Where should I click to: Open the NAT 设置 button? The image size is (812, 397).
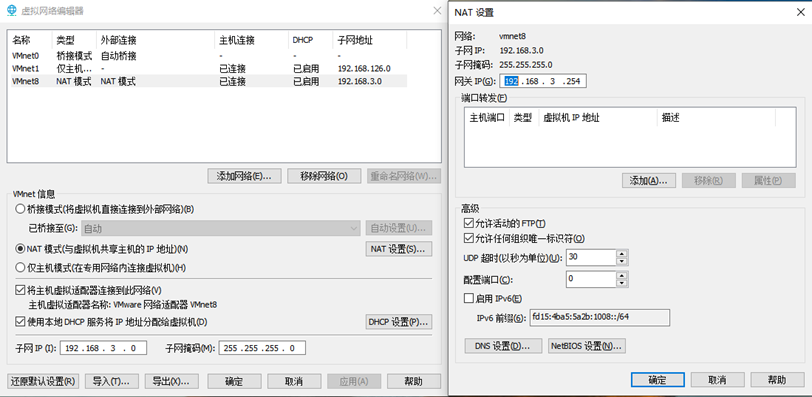[x=399, y=249]
